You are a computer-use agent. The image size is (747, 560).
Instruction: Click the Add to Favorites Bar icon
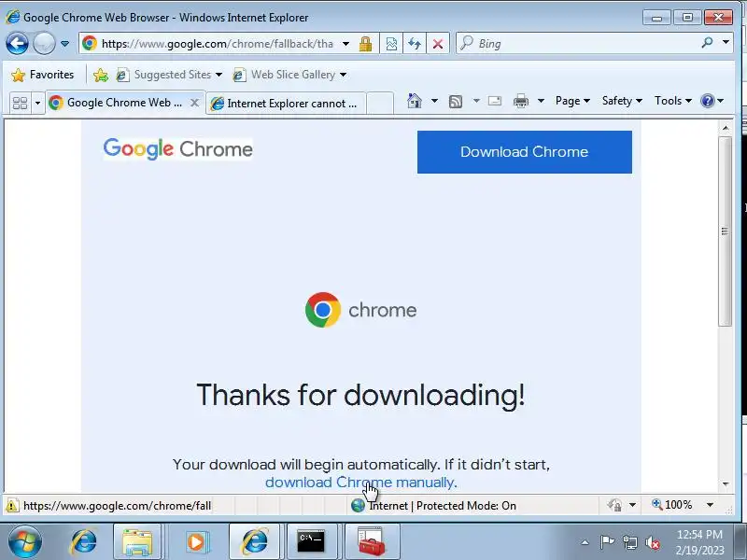pos(101,75)
